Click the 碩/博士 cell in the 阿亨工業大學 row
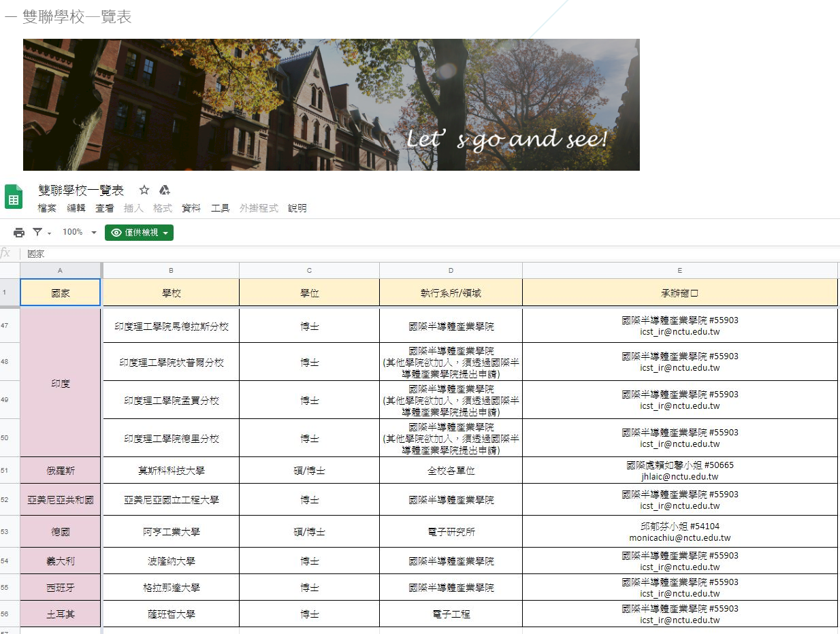The image size is (840, 634). tap(310, 531)
